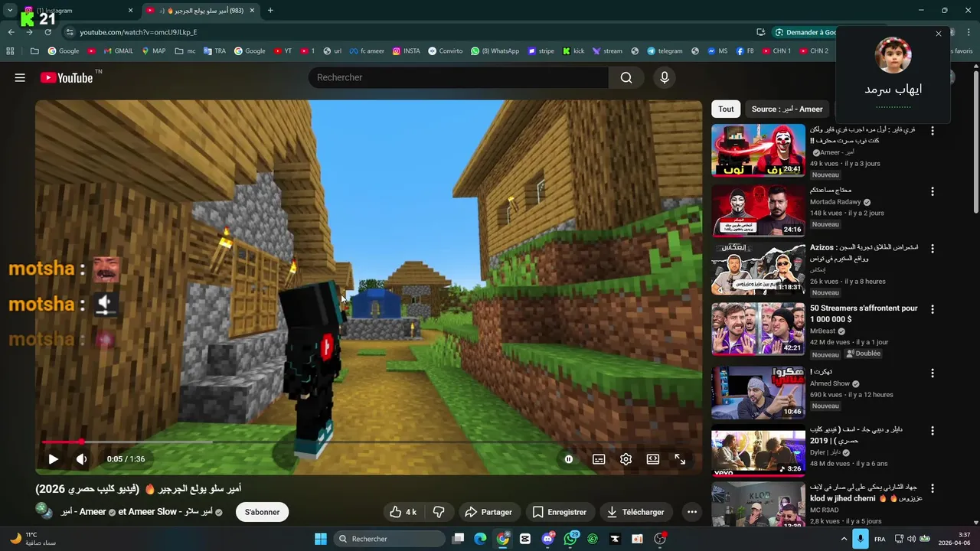Select the Source : Ameer filter chip
Screen dimensions: 980x551
787,109
